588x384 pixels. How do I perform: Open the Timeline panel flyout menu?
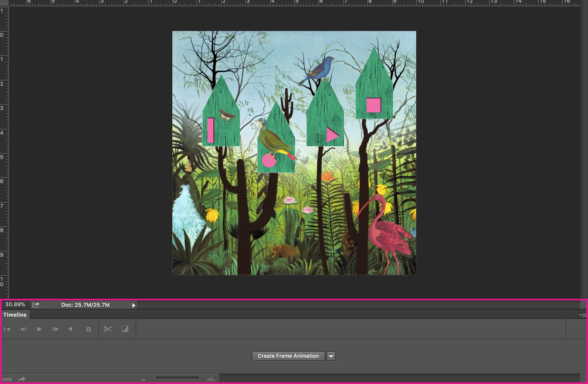click(x=582, y=315)
